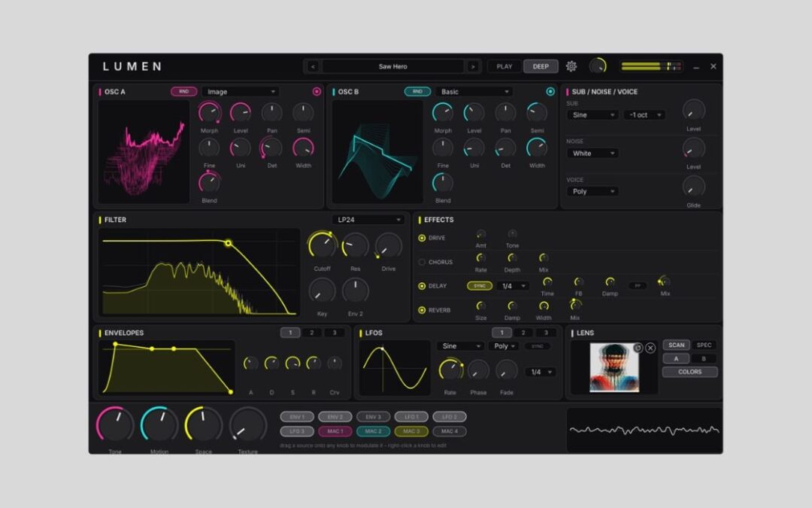Image resolution: width=812 pixels, height=508 pixels.
Task: Click the Glide knob
Action: pos(693,187)
